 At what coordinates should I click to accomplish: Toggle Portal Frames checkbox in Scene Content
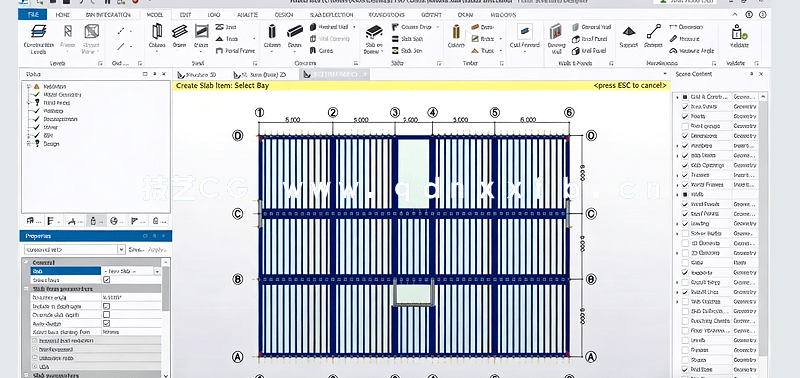[685, 185]
